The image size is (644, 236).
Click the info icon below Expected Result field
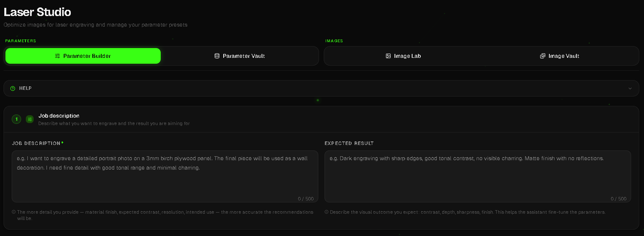point(326,212)
